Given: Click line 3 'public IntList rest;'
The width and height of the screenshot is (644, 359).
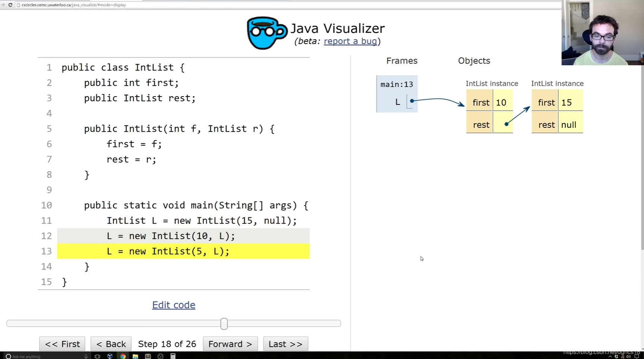Looking at the screenshot, I should click(x=140, y=98).
